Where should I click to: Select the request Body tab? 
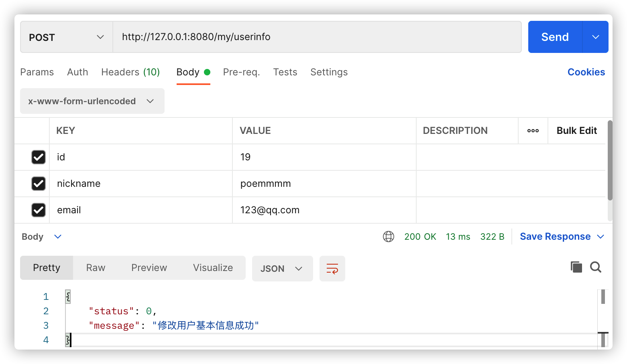click(193, 72)
